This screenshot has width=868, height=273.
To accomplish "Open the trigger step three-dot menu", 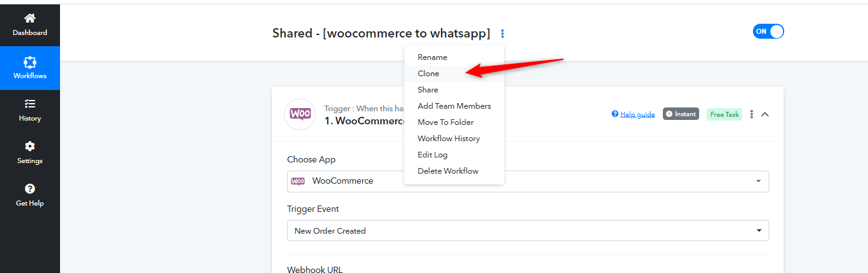I will (x=752, y=114).
